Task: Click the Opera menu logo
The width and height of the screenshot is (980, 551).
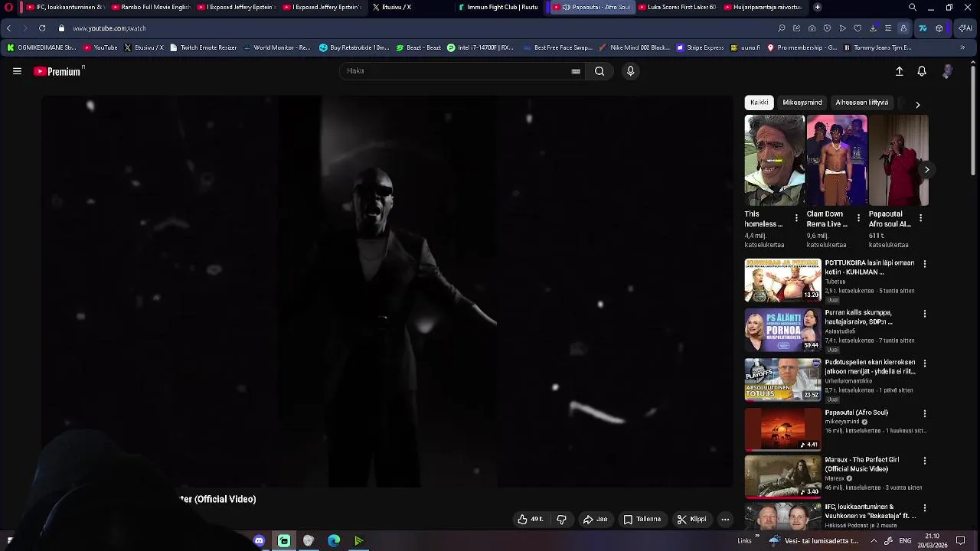Action: pyautogui.click(x=8, y=7)
